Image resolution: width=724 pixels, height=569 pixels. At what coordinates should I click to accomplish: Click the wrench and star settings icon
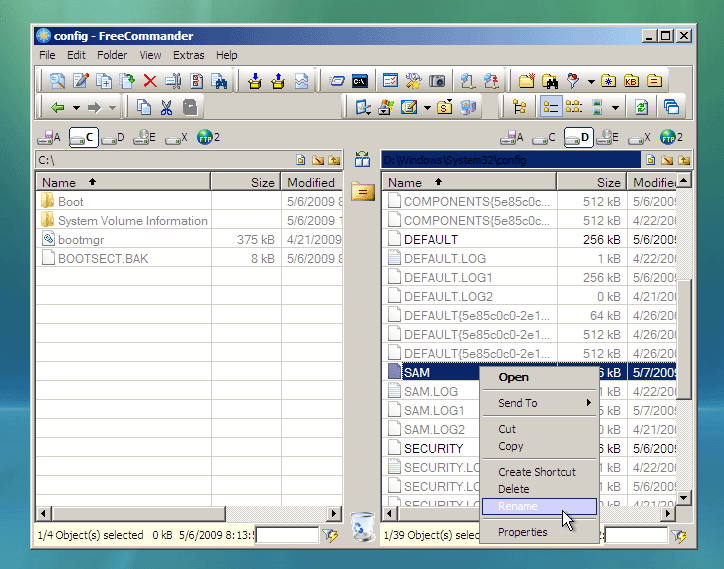(x=413, y=81)
